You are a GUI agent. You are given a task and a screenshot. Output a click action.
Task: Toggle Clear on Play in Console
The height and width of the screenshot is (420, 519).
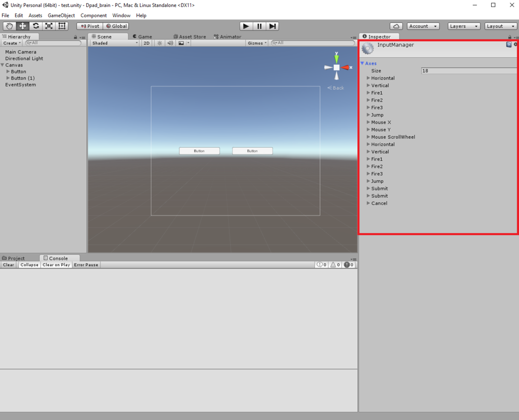(x=56, y=265)
